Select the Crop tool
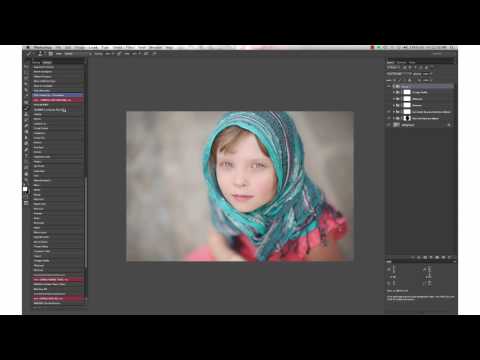The width and height of the screenshot is (480, 360). point(26,90)
